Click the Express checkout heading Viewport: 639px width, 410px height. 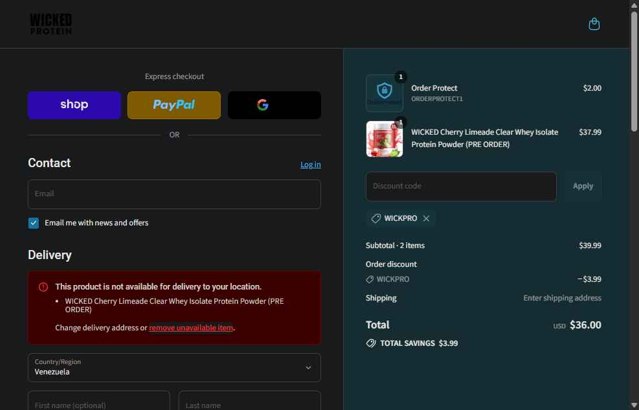[x=174, y=76]
